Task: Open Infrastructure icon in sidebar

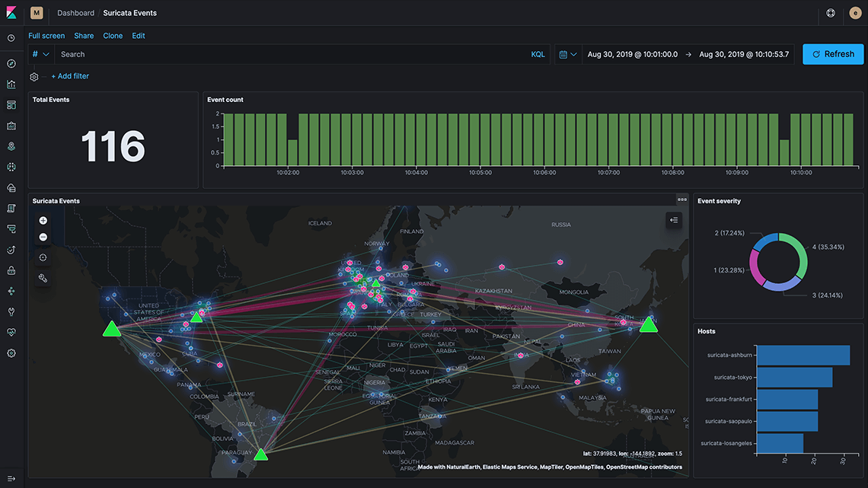Action: click(x=11, y=187)
